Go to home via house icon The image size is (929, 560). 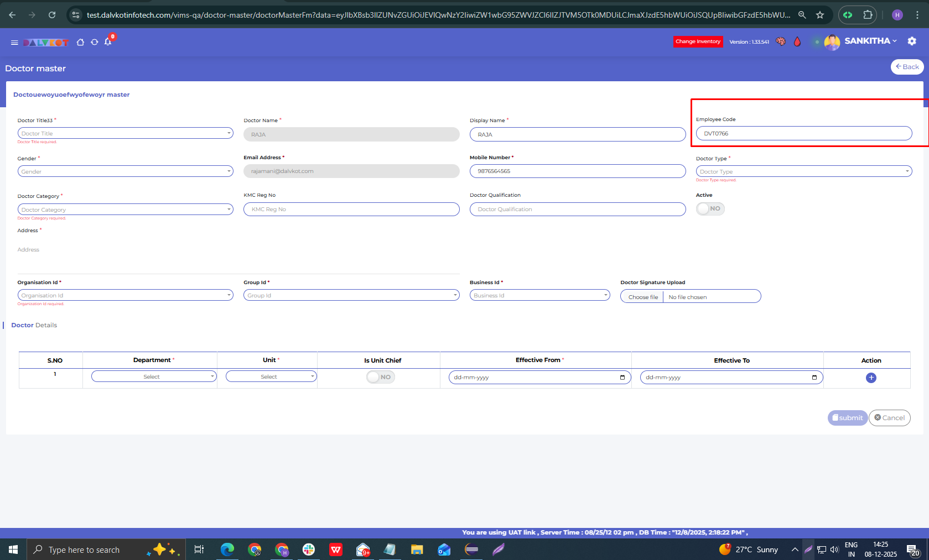[80, 43]
